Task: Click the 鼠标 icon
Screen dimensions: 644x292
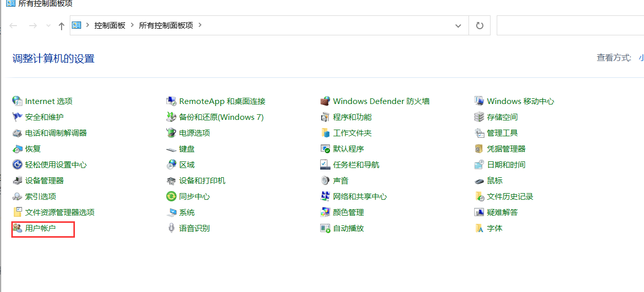Action: [x=479, y=180]
